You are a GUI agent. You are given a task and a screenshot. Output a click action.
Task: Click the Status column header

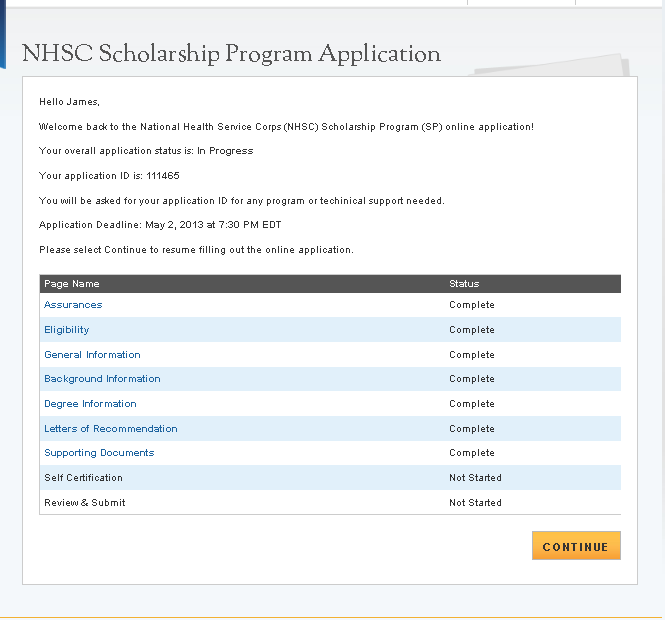[x=464, y=284]
